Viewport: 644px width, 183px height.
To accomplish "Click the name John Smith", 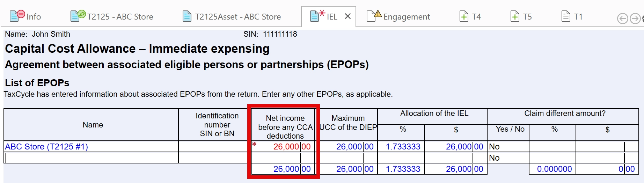I will [x=51, y=34].
